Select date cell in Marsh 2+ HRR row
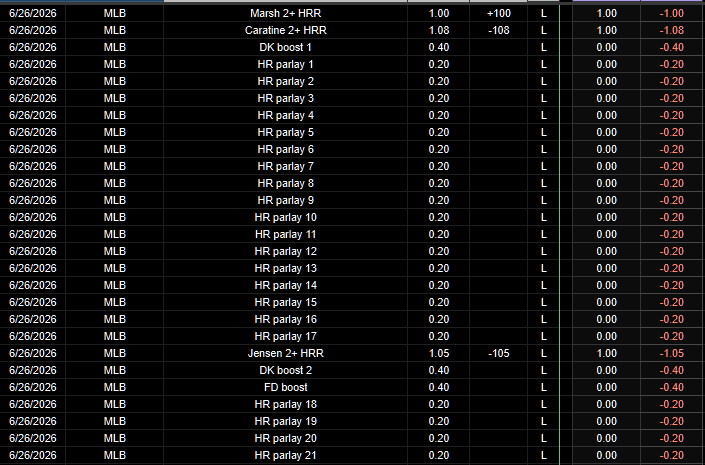Image resolution: width=705 pixels, height=465 pixels. click(x=33, y=13)
